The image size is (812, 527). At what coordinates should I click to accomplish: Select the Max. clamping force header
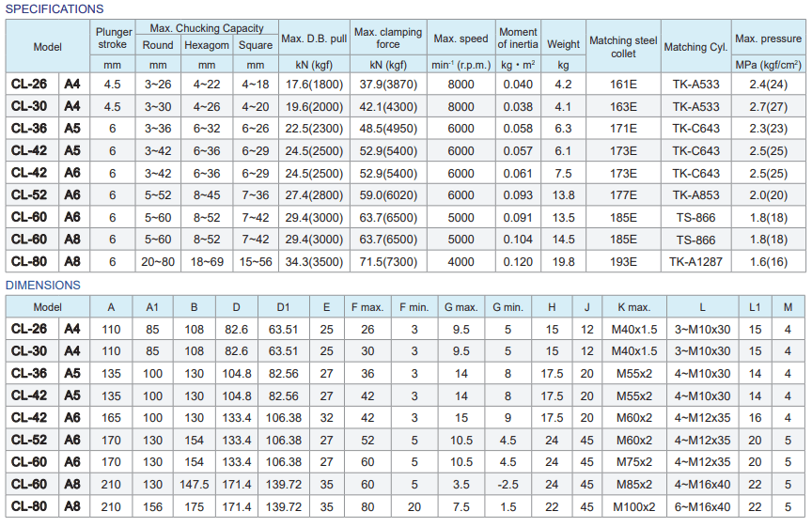pos(387,39)
